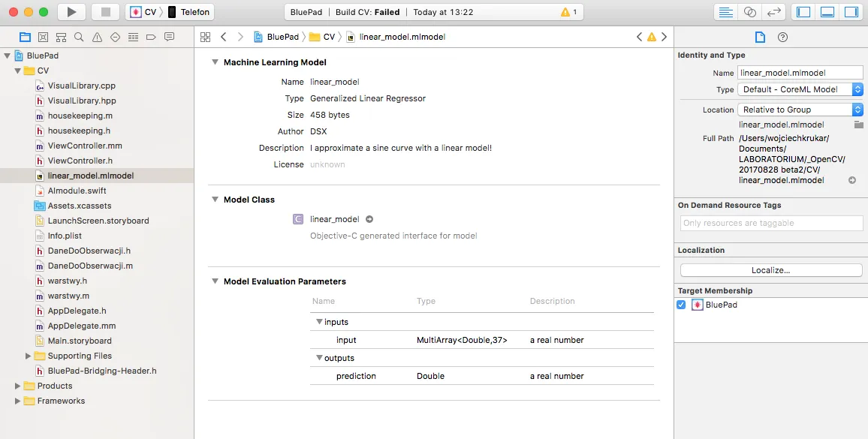Open the Find navigator
The width and height of the screenshot is (868, 439).
pyautogui.click(x=79, y=37)
